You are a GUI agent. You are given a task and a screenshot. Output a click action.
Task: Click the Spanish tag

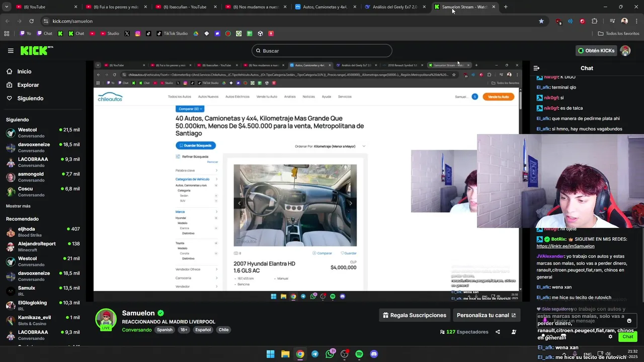pyautogui.click(x=165, y=330)
